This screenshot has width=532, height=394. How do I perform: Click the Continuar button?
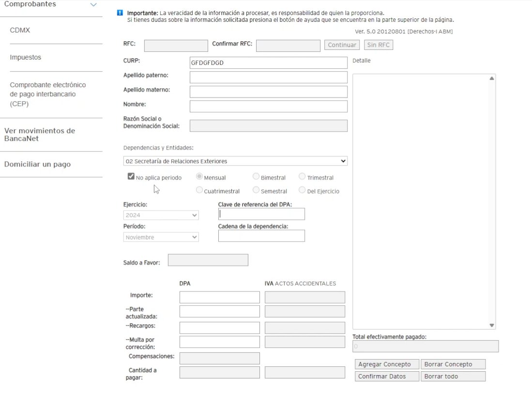(342, 45)
